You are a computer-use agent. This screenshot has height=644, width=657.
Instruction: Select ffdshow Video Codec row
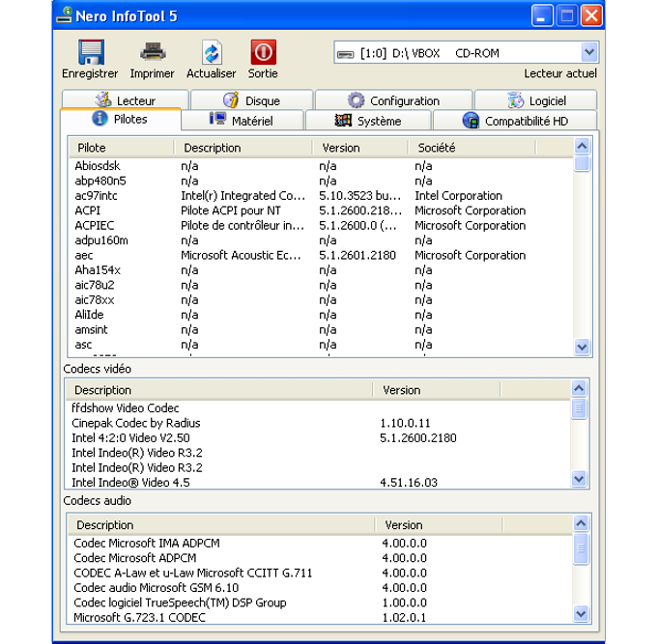pos(318,407)
